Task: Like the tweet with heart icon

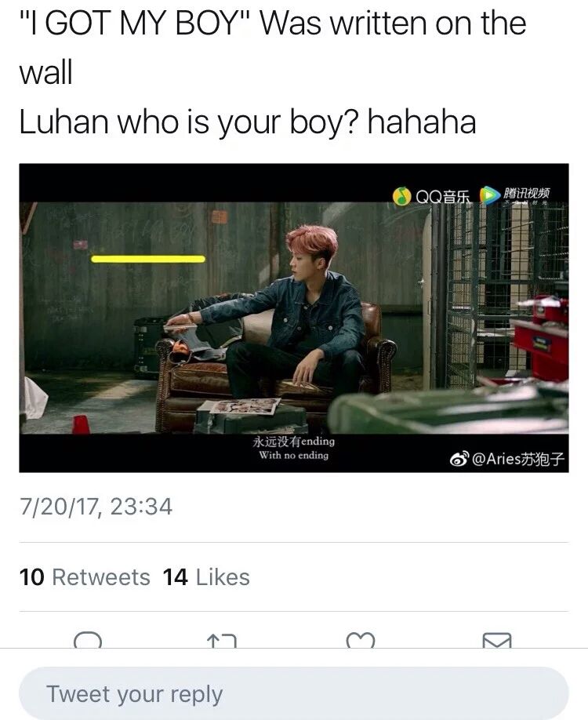Action: tap(361, 640)
